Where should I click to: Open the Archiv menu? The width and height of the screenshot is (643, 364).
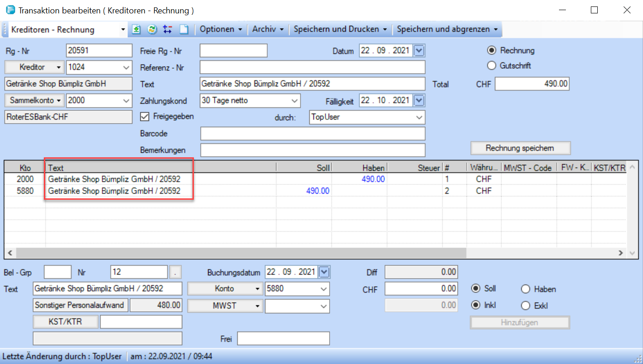tap(268, 30)
